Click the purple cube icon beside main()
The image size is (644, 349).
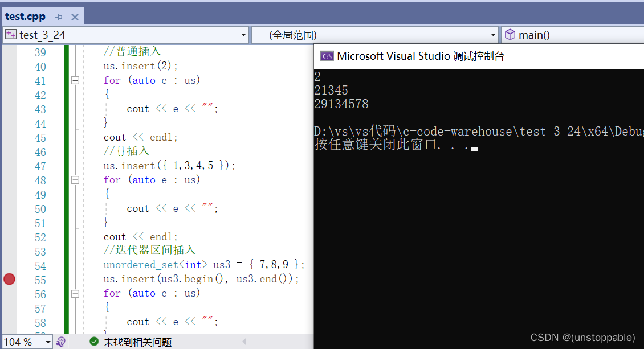(510, 35)
